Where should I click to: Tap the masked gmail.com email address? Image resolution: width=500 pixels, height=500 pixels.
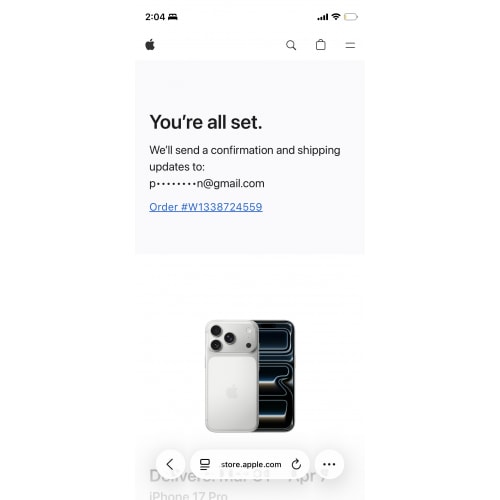point(207,184)
